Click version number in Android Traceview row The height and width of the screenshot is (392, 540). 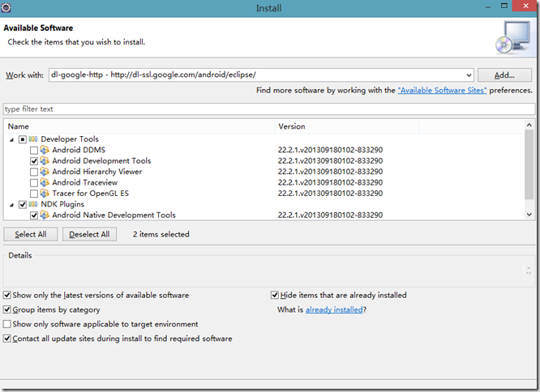(x=330, y=182)
